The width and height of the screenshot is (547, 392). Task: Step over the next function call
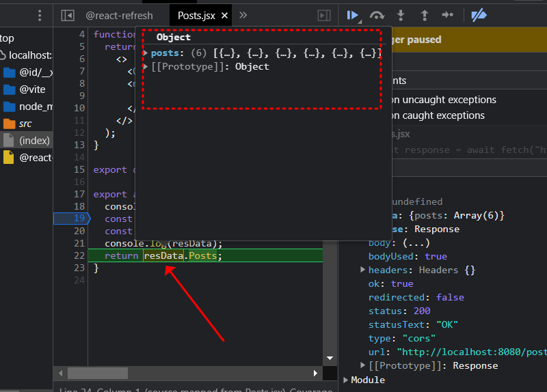[377, 15]
